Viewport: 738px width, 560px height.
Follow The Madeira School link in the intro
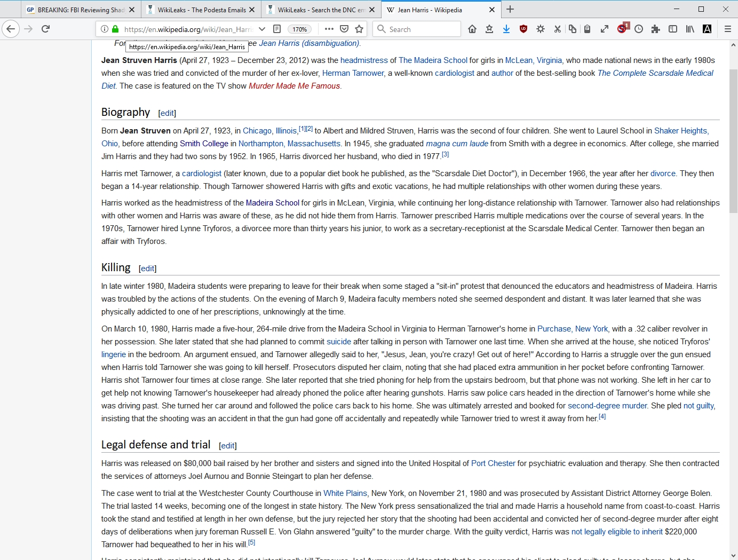433,60
